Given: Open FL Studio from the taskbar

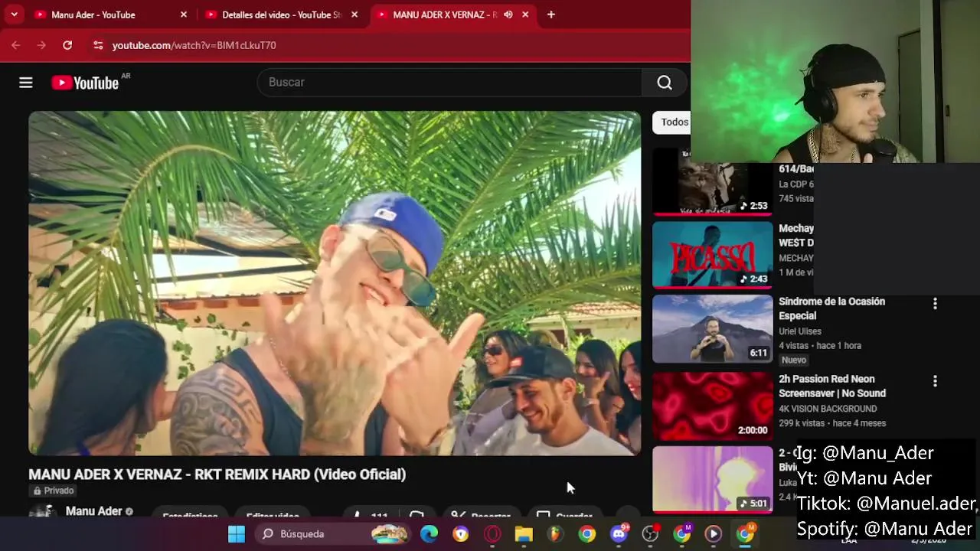Looking at the screenshot, I should pos(555,534).
